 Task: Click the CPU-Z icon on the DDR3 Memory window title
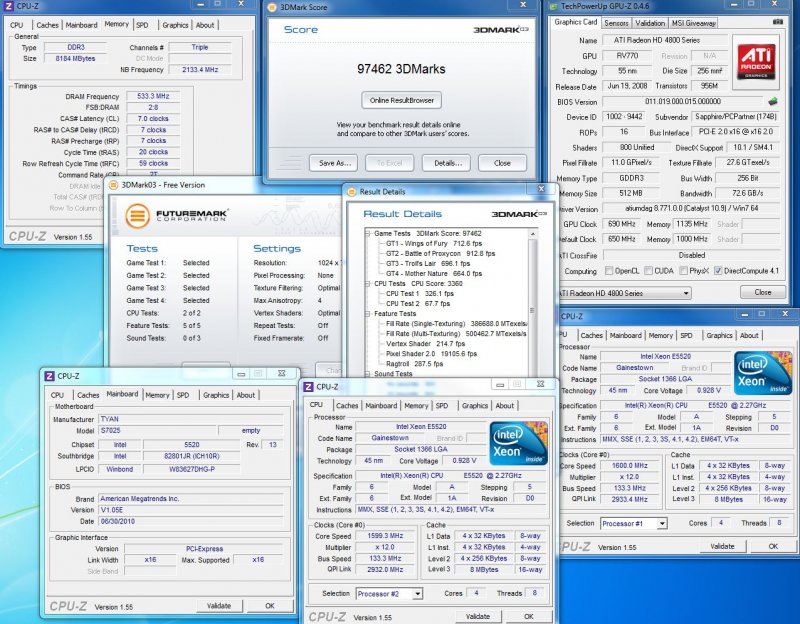tap(8, 6)
